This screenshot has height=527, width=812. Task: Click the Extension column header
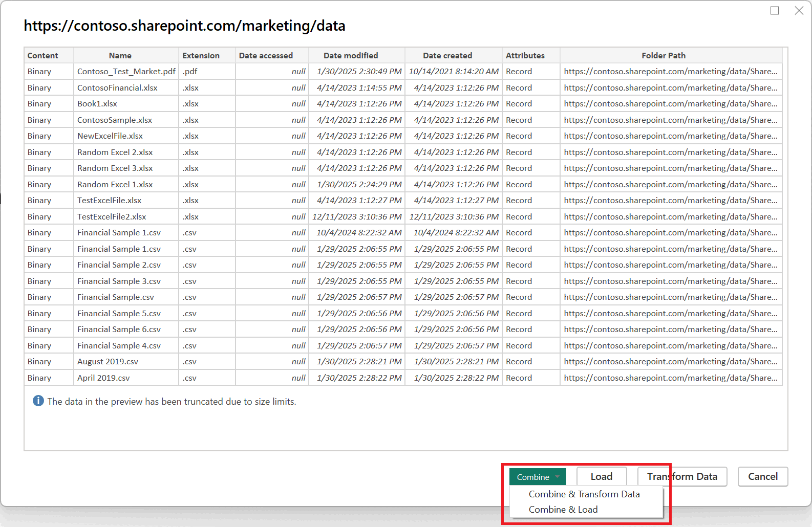[201, 55]
